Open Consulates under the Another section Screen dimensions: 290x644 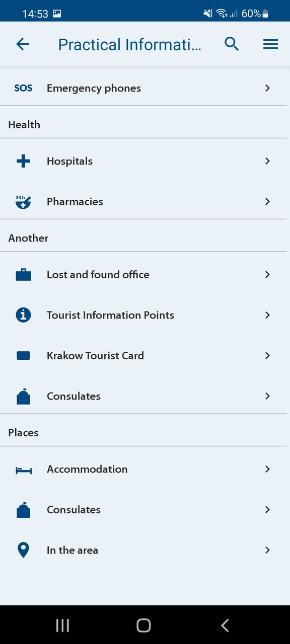point(145,396)
